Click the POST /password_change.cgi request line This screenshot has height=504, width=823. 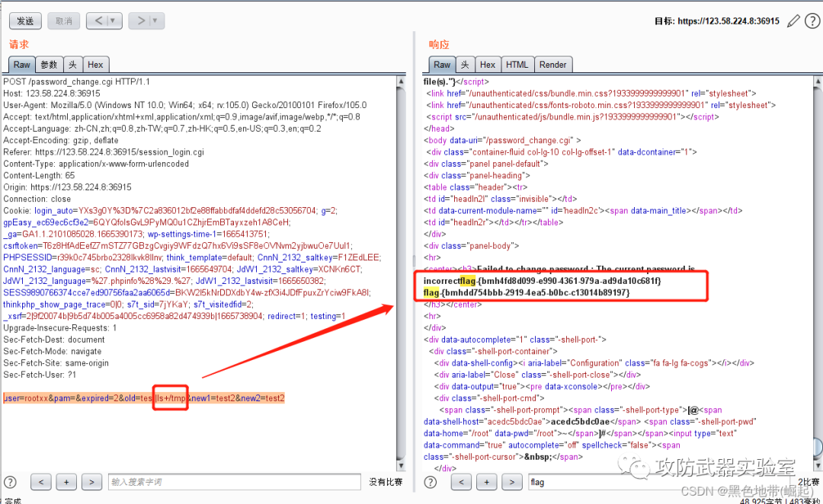[77, 81]
